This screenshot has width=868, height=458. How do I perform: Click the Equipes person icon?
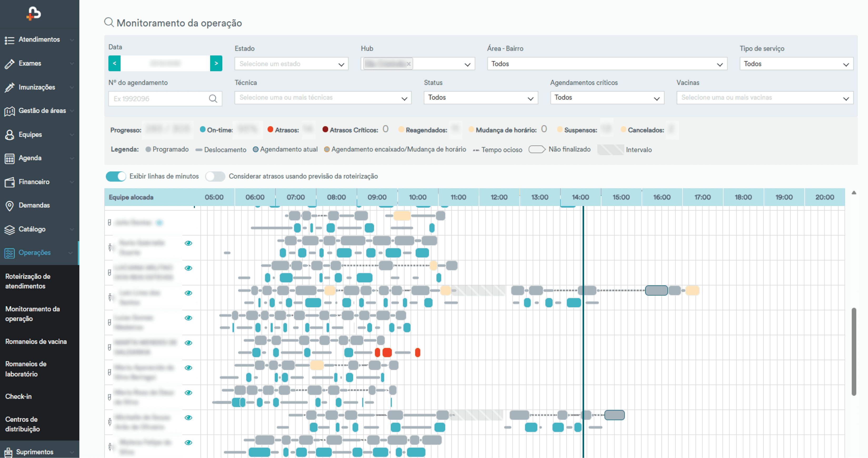coord(9,134)
